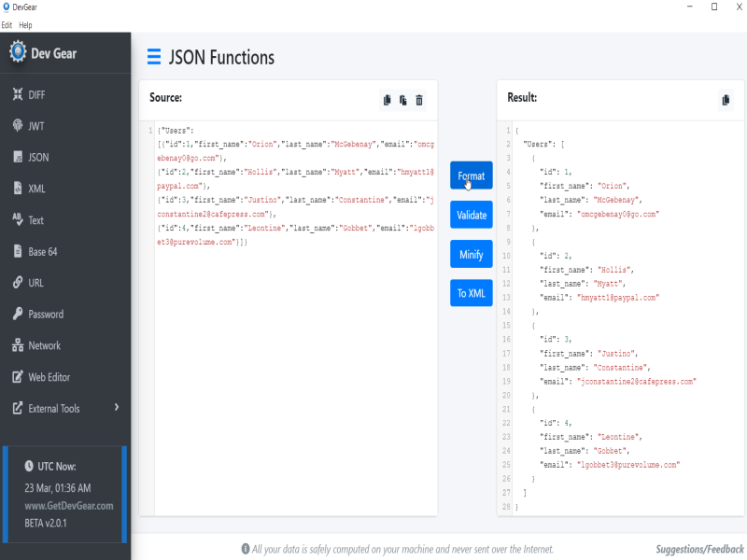The width and height of the screenshot is (747, 560).
Task: Click the JSON file icon in sidebar
Action: click(x=18, y=157)
